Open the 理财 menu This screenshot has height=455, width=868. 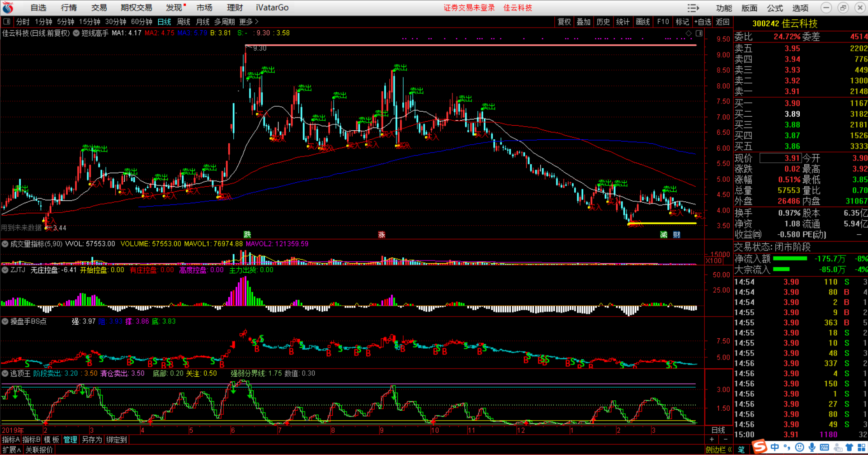click(235, 8)
